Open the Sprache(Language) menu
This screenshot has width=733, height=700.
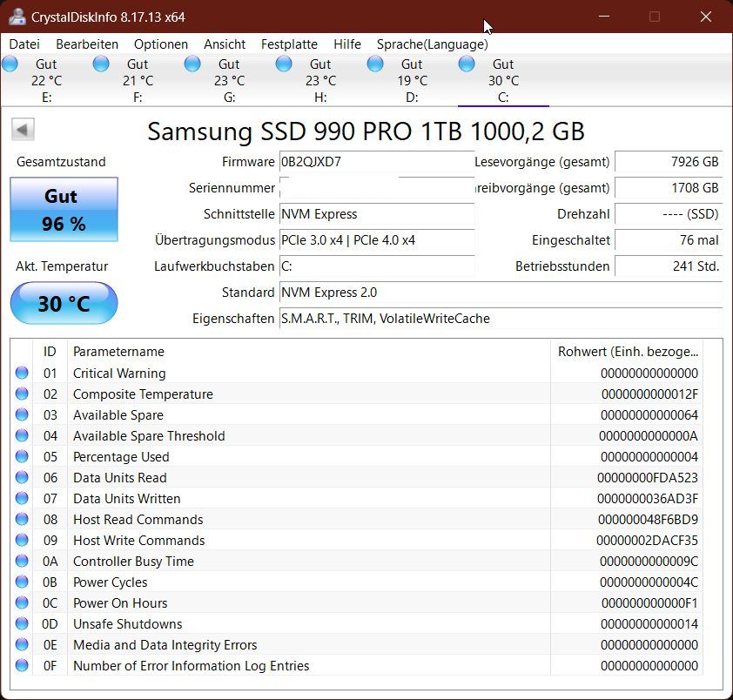coord(432,44)
